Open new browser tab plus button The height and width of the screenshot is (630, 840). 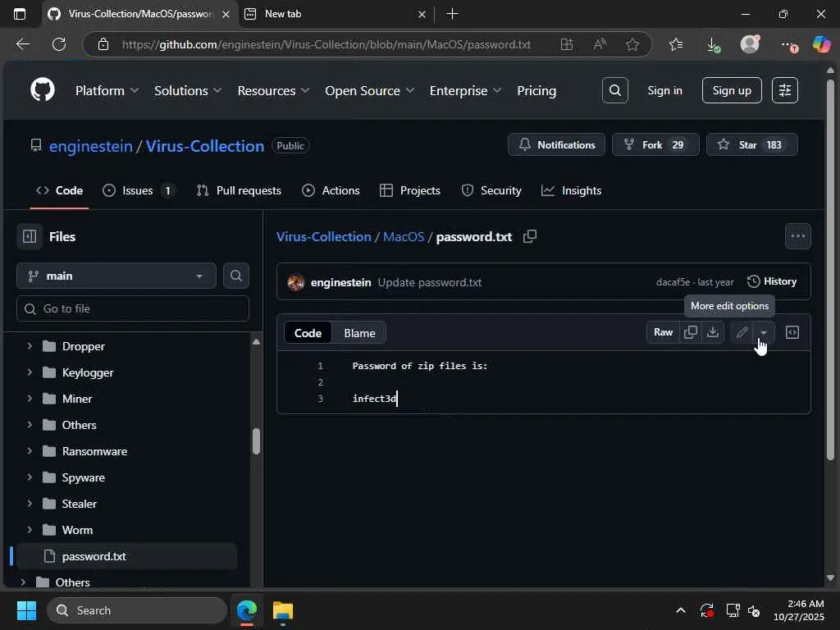pos(452,14)
